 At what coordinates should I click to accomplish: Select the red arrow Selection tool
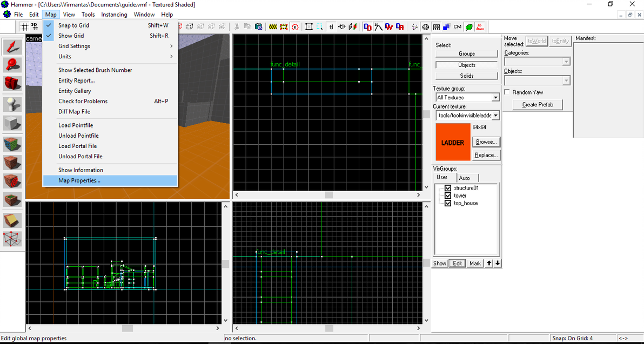point(12,47)
